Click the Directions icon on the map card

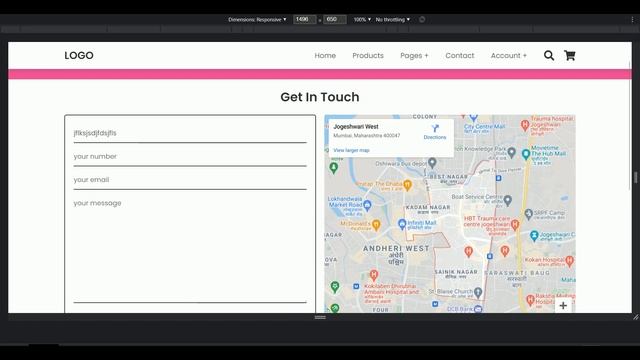point(435,129)
